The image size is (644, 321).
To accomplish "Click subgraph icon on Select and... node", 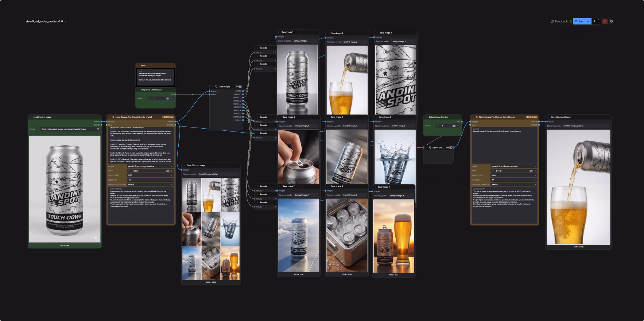I will click(x=430, y=148).
